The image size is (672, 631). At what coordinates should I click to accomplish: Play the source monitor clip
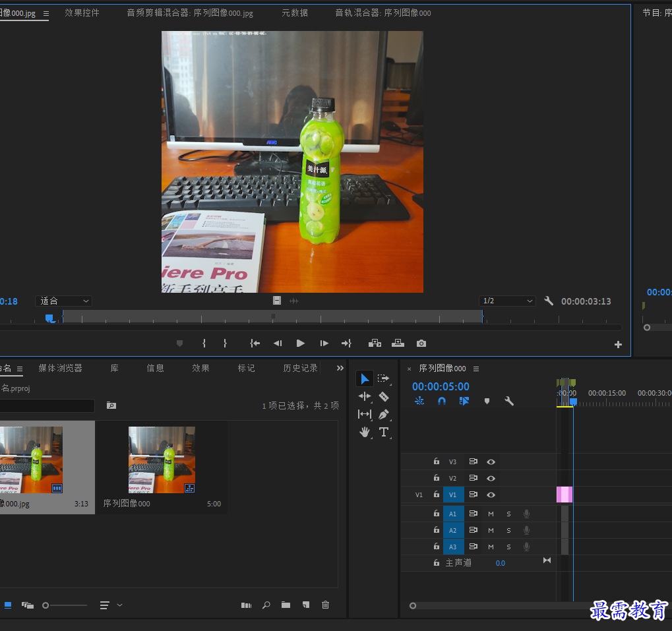[x=301, y=344]
